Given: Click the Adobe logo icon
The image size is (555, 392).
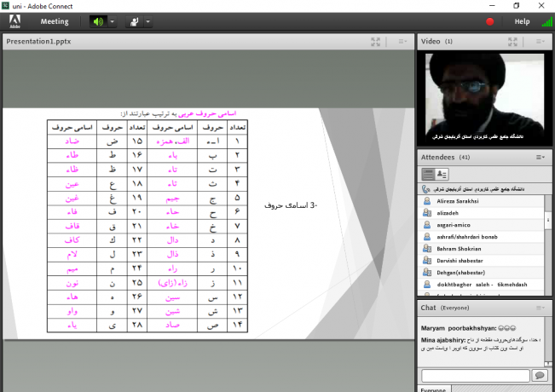Looking at the screenshot, I should pos(14,21).
